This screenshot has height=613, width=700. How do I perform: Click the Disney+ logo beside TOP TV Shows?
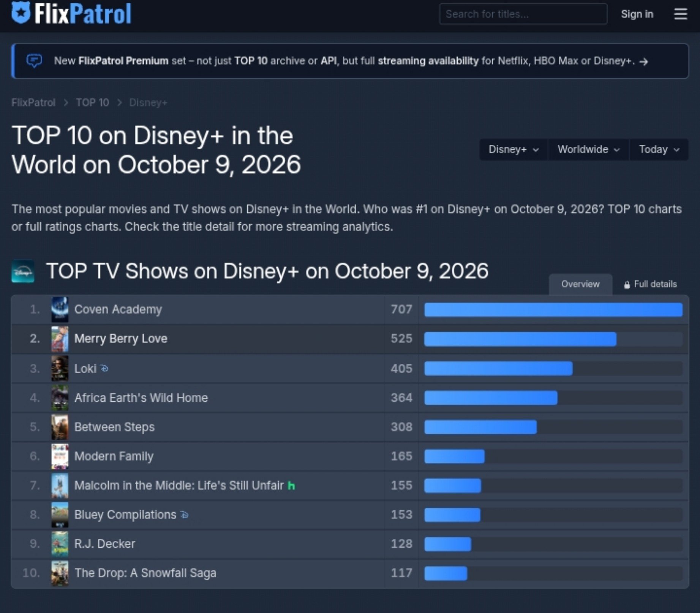point(23,271)
